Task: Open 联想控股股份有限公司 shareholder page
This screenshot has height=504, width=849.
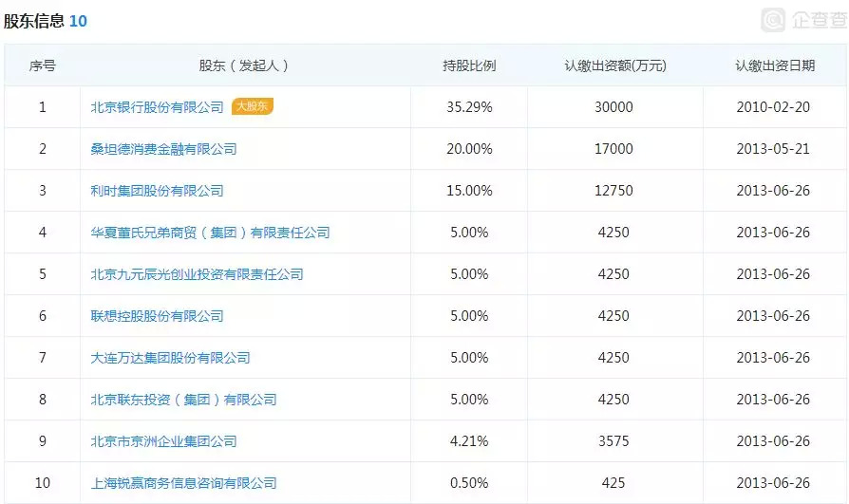Action: pyautogui.click(x=157, y=316)
